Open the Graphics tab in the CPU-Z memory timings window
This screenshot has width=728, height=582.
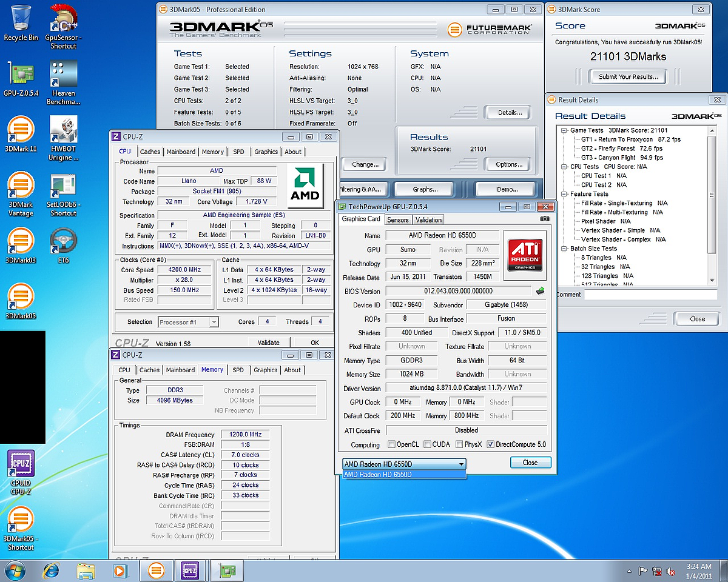[266, 370]
